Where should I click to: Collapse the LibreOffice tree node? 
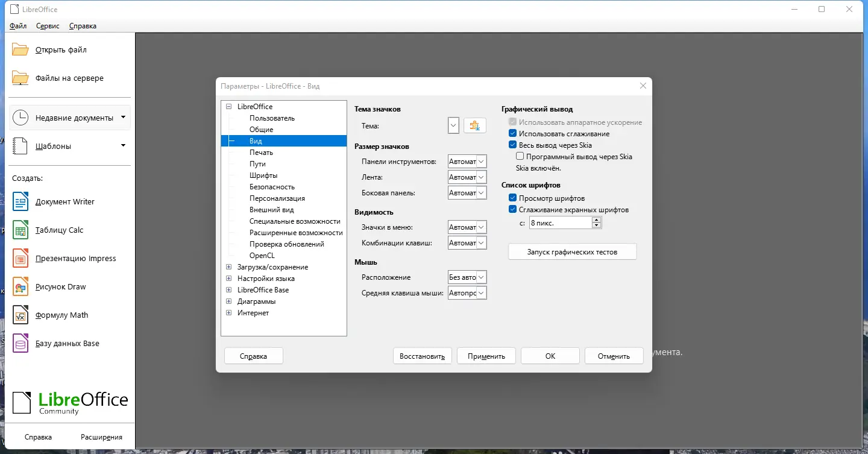(228, 106)
